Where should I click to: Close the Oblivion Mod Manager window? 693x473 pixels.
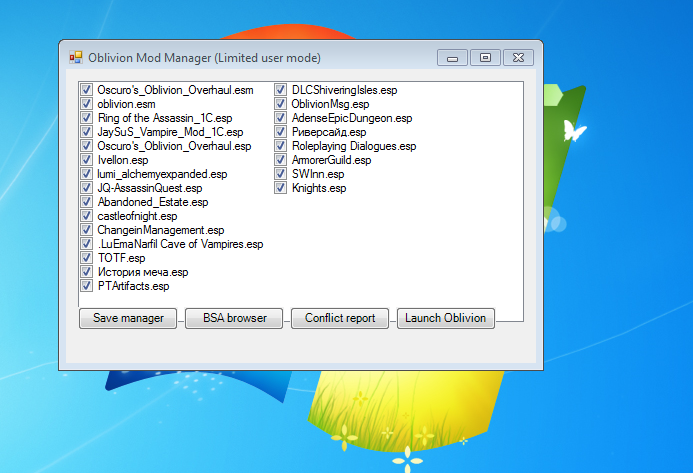coord(518,58)
